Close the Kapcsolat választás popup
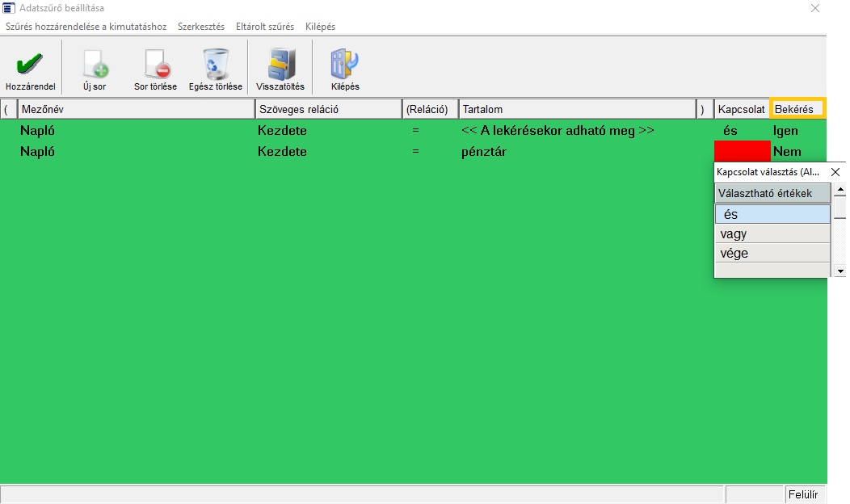The height and width of the screenshot is (504, 850). pyautogui.click(x=835, y=172)
